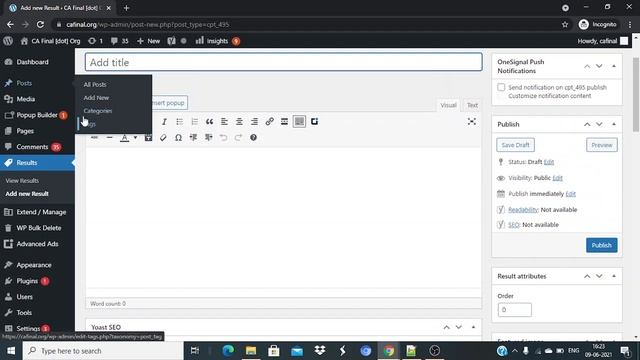Open the keyboard shortcuts help icon
The image size is (640, 360).
coord(253,138)
